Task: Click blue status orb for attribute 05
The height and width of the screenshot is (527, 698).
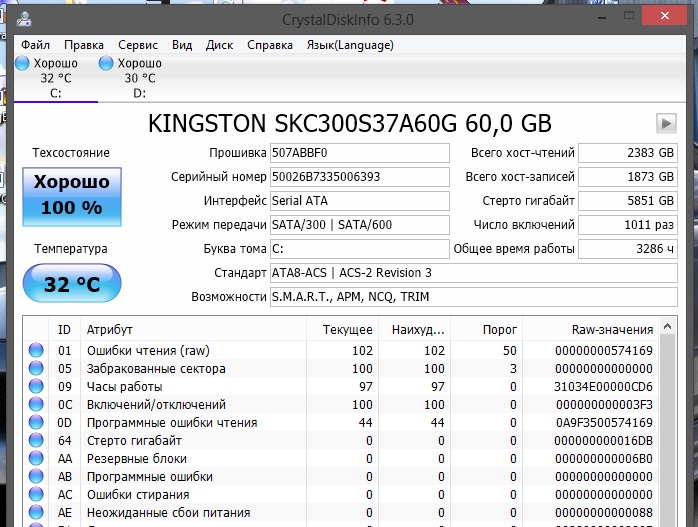Action: click(x=37, y=368)
